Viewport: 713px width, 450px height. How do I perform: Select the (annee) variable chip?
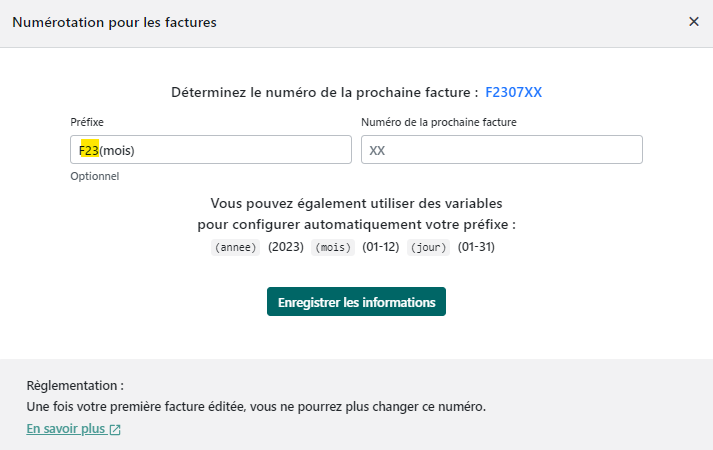click(235, 247)
